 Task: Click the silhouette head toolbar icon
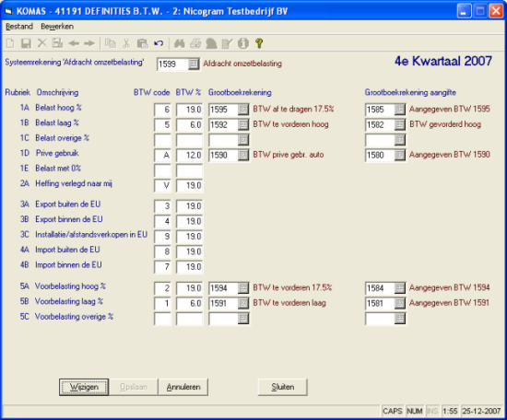point(211,43)
